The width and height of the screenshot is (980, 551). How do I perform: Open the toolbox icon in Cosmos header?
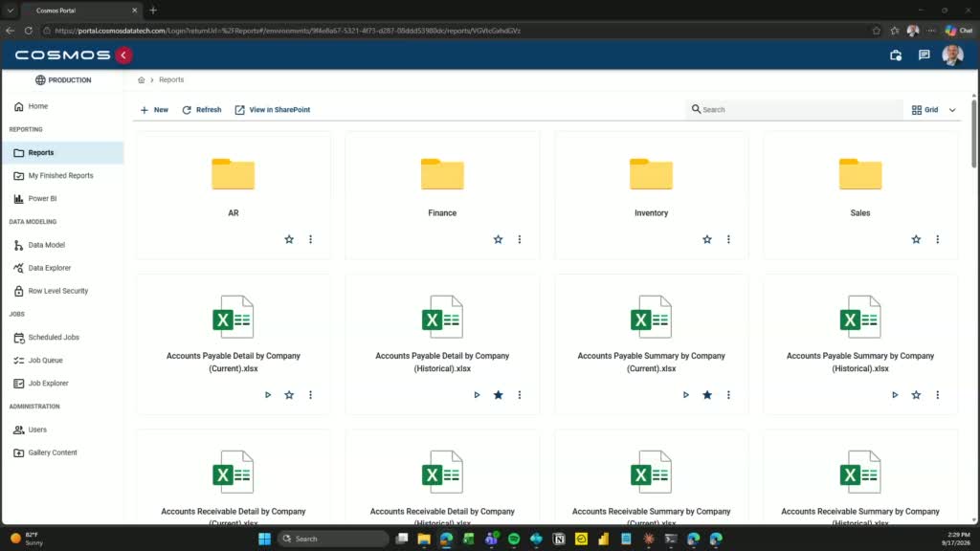click(896, 55)
